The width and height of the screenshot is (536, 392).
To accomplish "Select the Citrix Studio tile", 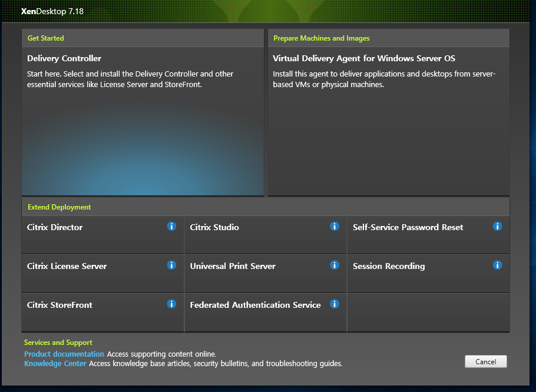I will tap(266, 235).
